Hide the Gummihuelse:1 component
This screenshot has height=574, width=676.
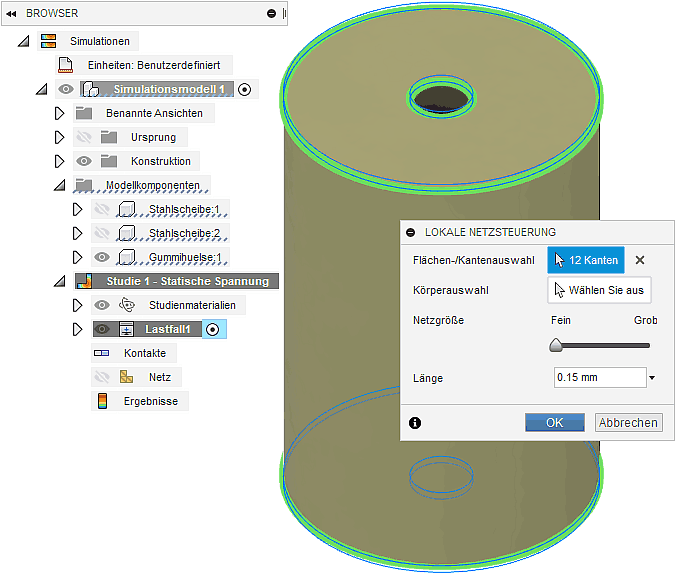coord(101,257)
